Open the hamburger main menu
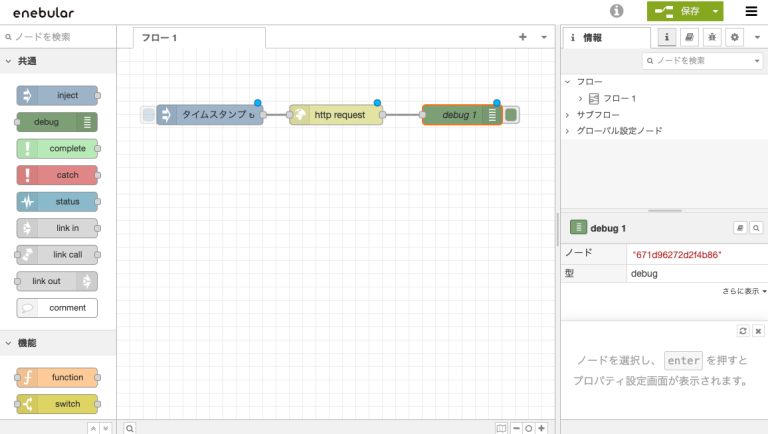 click(x=751, y=11)
